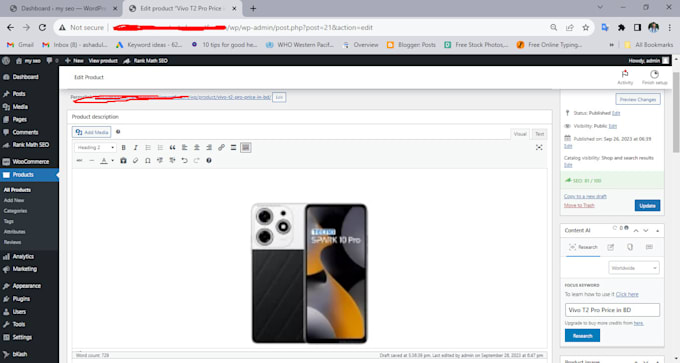Click the Research button
Viewport: 680px width, 363px height.
pyautogui.click(x=582, y=336)
